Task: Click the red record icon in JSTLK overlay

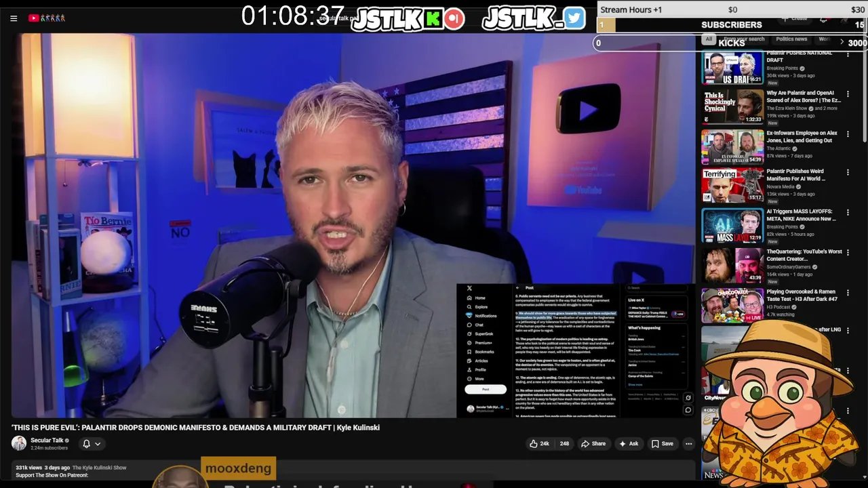Action: [x=454, y=19]
